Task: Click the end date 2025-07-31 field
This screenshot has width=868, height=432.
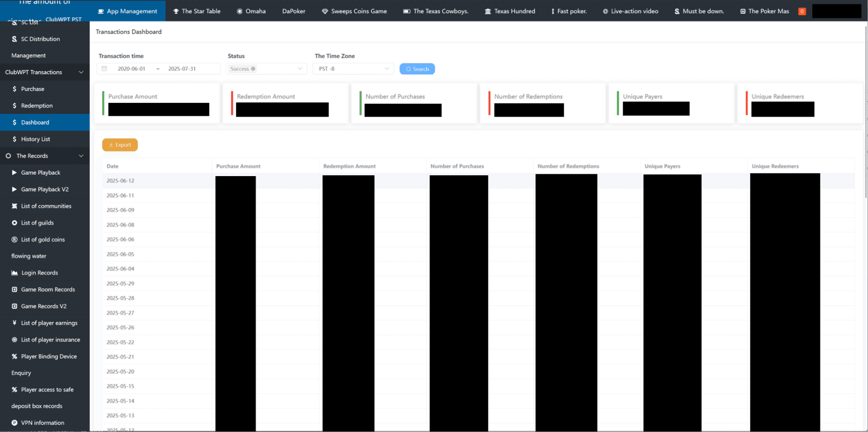Action: 182,69
